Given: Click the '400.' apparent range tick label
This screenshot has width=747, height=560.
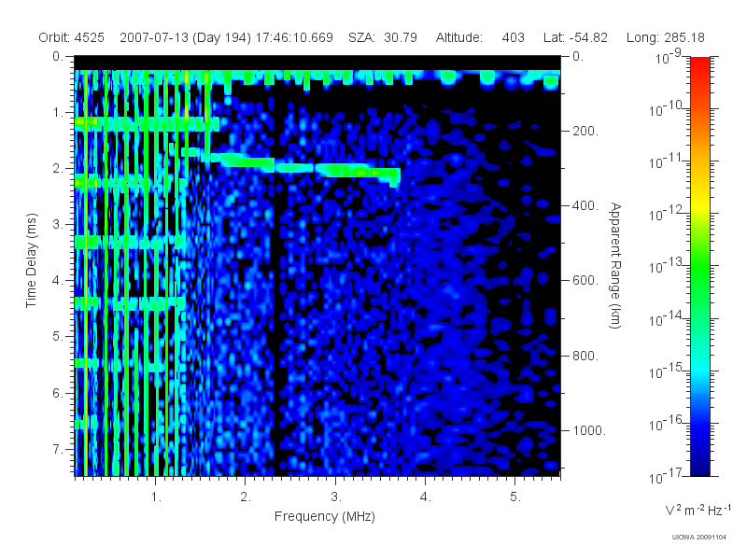Looking at the screenshot, I should (x=585, y=205).
